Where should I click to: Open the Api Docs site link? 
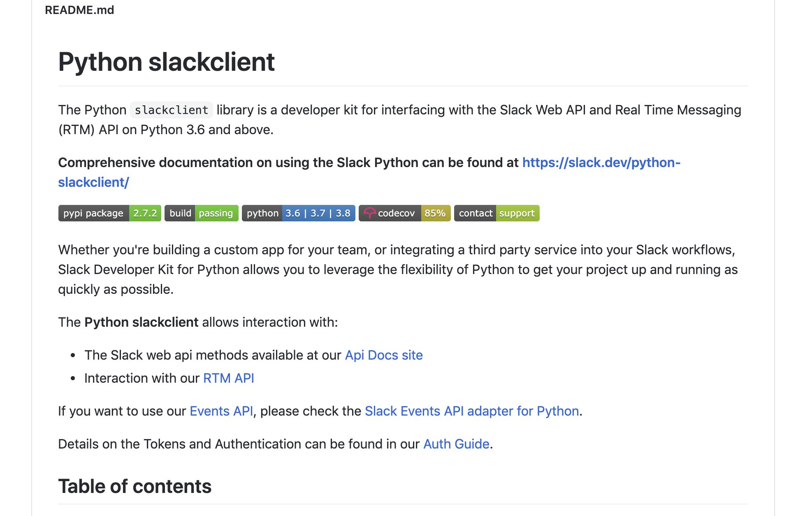[383, 355]
